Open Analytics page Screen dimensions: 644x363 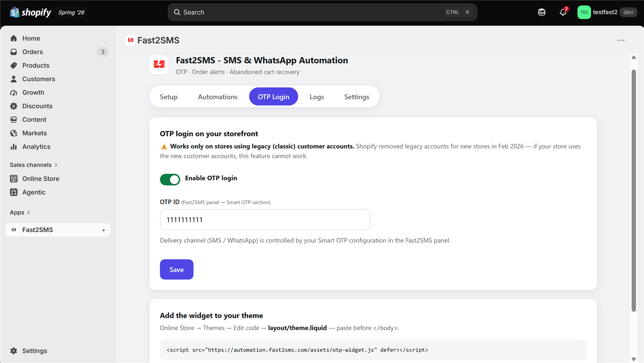point(58,147)
